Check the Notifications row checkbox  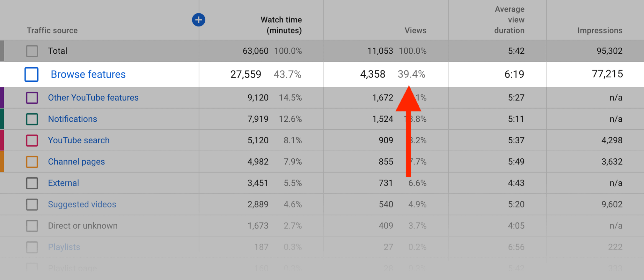[x=32, y=119]
